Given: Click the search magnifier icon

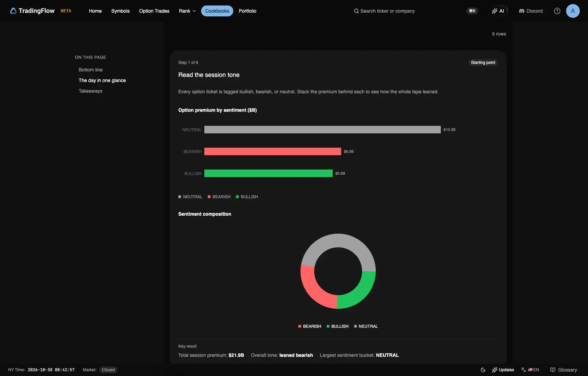Looking at the screenshot, I should coord(356,11).
